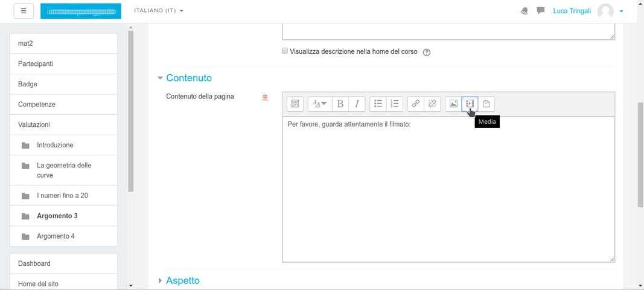Image resolution: width=644 pixels, height=290 pixels.
Task: Expand the Aspetto section
Action: coord(160,280)
